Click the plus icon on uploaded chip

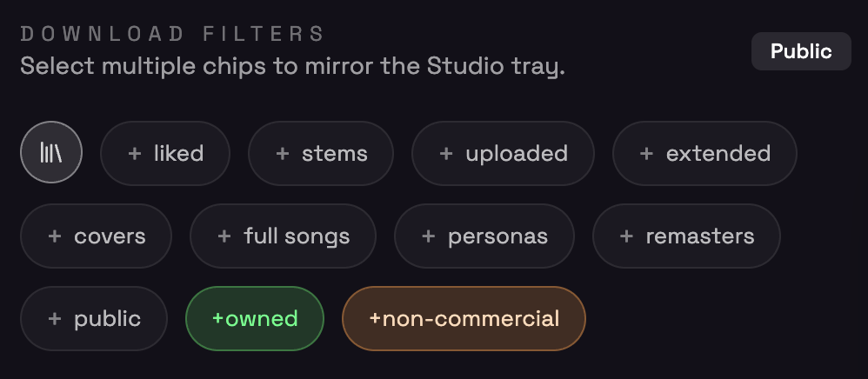coord(446,154)
